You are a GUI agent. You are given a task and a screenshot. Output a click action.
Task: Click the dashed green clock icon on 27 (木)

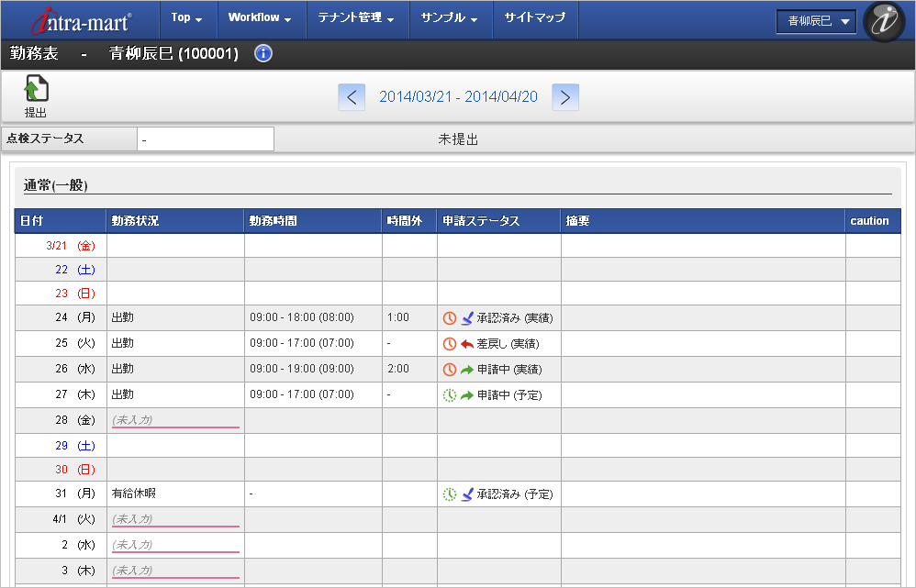450,395
